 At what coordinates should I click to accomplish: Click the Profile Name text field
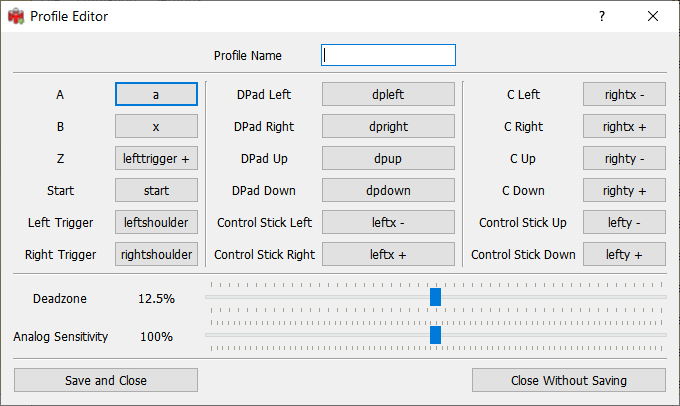[x=388, y=55]
